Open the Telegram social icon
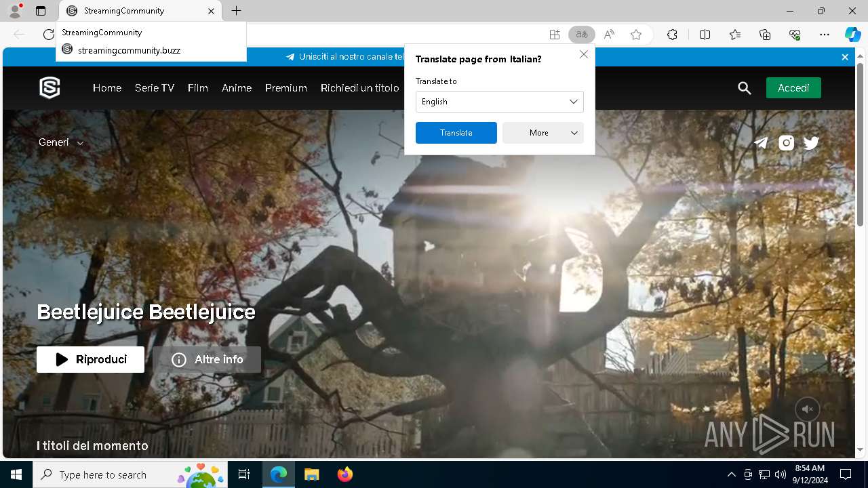Image resolution: width=868 pixels, height=488 pixels. 761,142
